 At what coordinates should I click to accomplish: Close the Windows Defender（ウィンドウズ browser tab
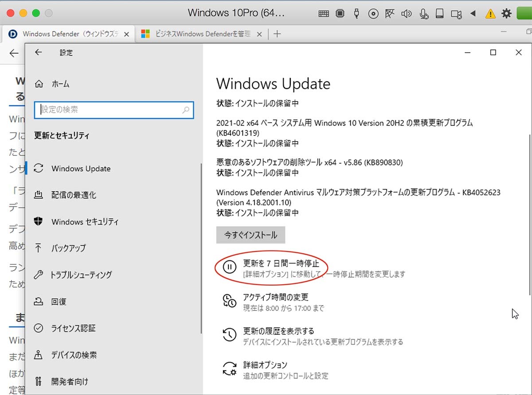(x=126, y=34)
